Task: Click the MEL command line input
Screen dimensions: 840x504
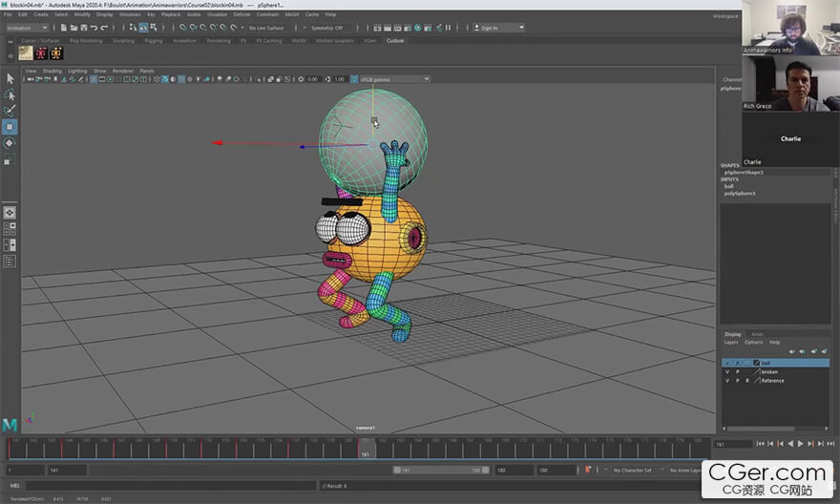Action: point(170,485)
